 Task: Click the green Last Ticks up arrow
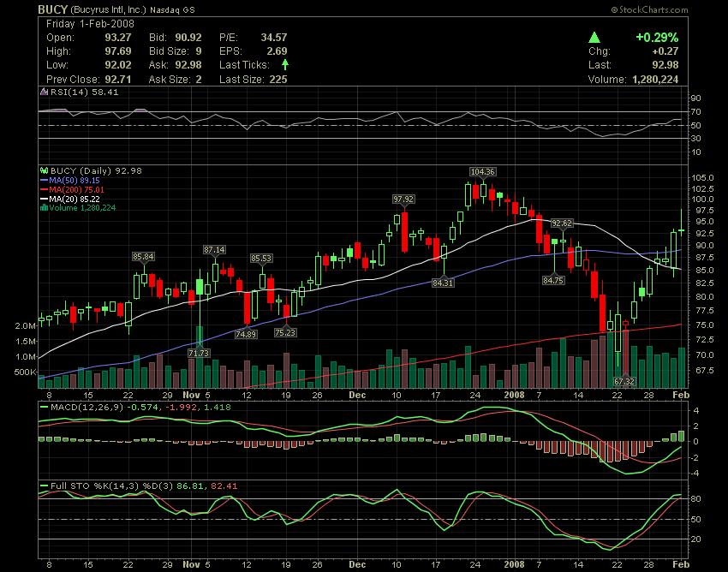click(284, 64)
